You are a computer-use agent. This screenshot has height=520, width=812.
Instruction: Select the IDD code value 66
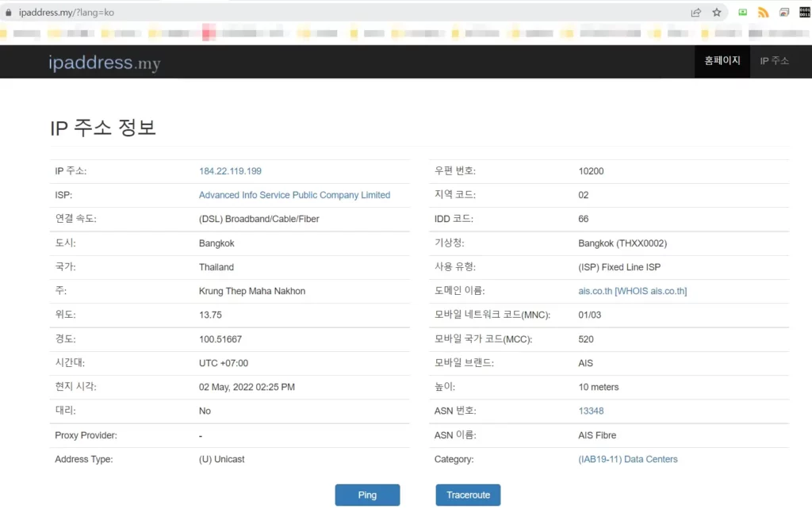(583, 219)
